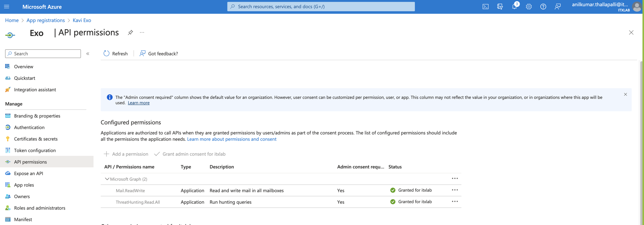
Task: Click the Refresh icon button
Action: [106, 53]
